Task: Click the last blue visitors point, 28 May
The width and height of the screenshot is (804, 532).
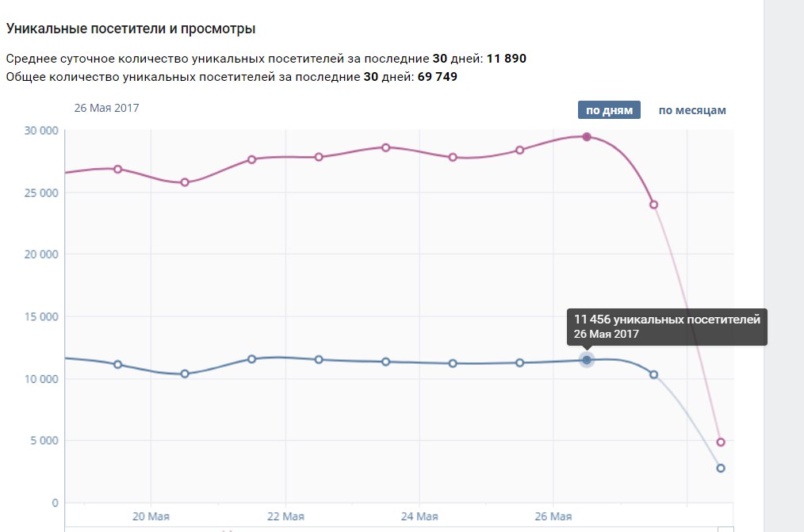Action: [x=721, y=468]
